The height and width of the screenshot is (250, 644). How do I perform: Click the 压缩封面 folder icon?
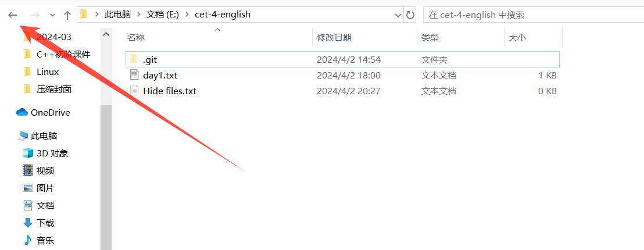pos(27,89)
